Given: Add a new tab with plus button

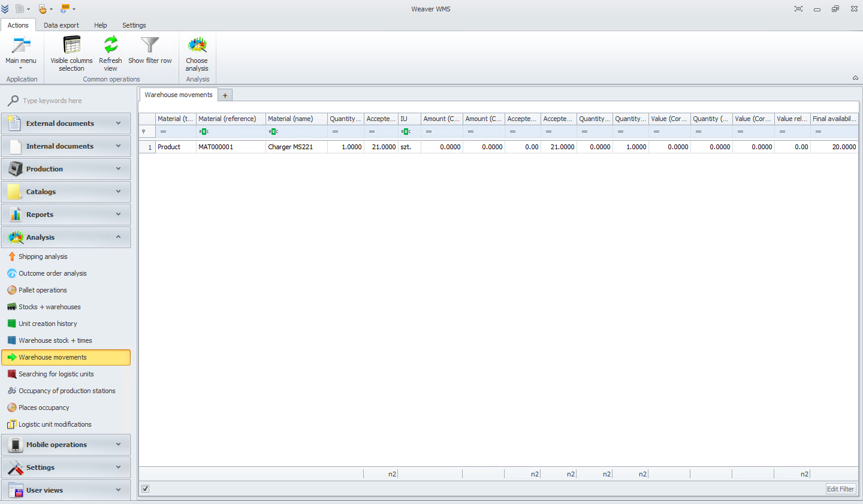Looking at the screenshot, I should pos(225,95).
